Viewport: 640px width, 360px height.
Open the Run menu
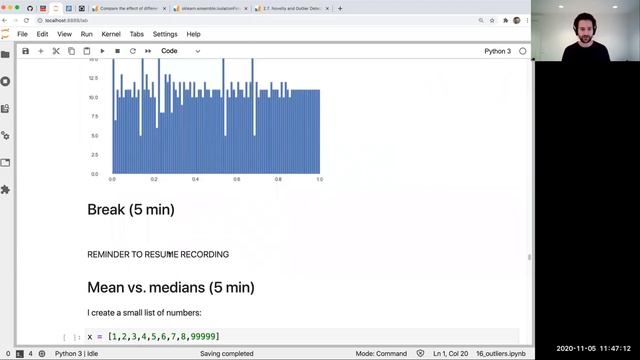pos(87,34)
